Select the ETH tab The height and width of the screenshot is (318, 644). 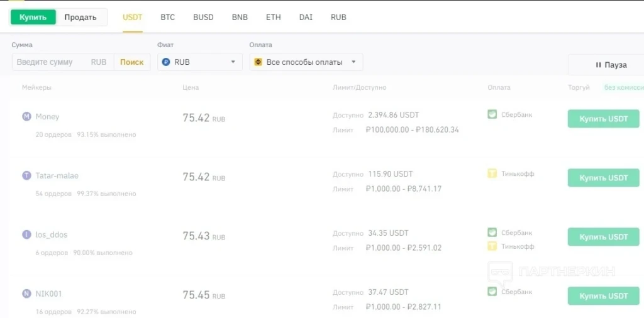[274, 17]
